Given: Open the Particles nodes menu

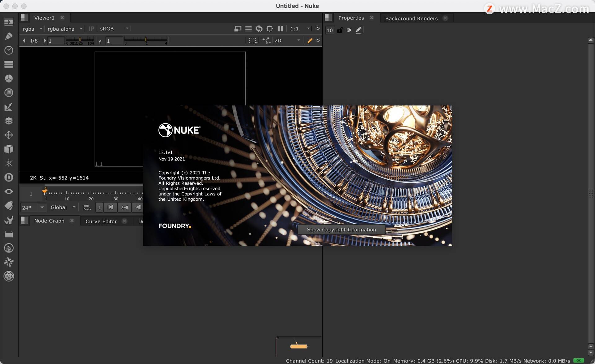Looking at the screenshot, I should pyautogui.click(x=9, y=163).
